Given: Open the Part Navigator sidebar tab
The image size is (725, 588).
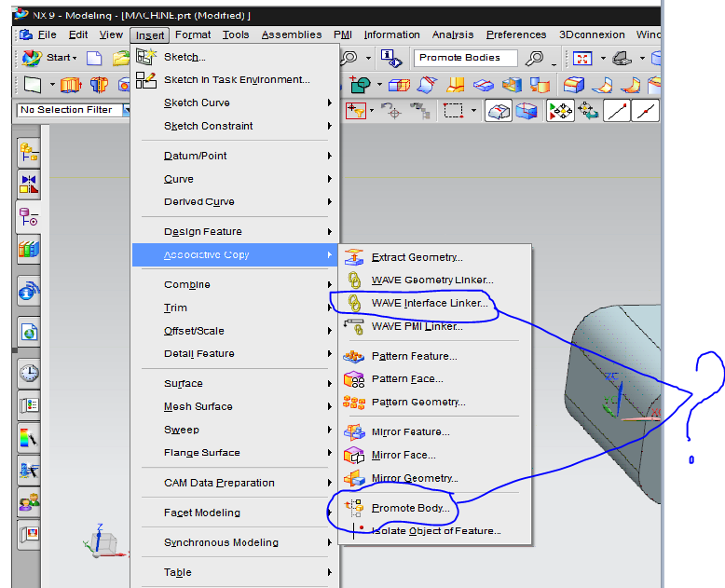Looking at the screenshot, I should [29, 217].
